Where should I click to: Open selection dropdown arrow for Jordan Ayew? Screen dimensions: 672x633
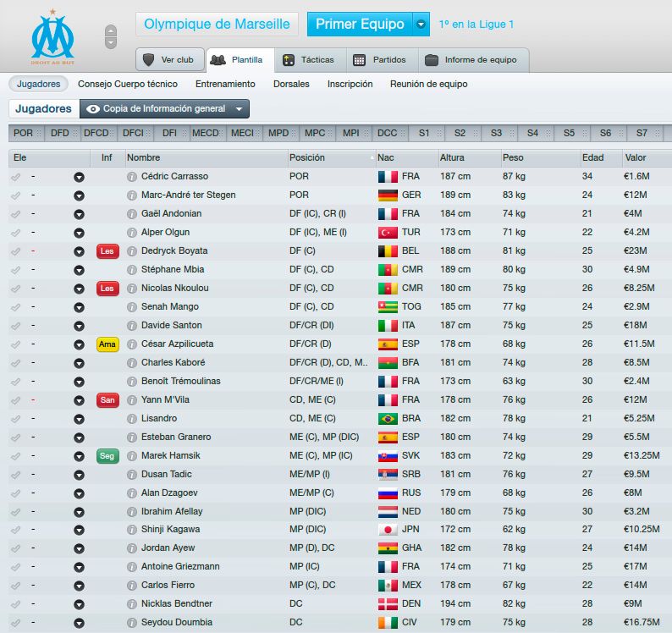79,548
